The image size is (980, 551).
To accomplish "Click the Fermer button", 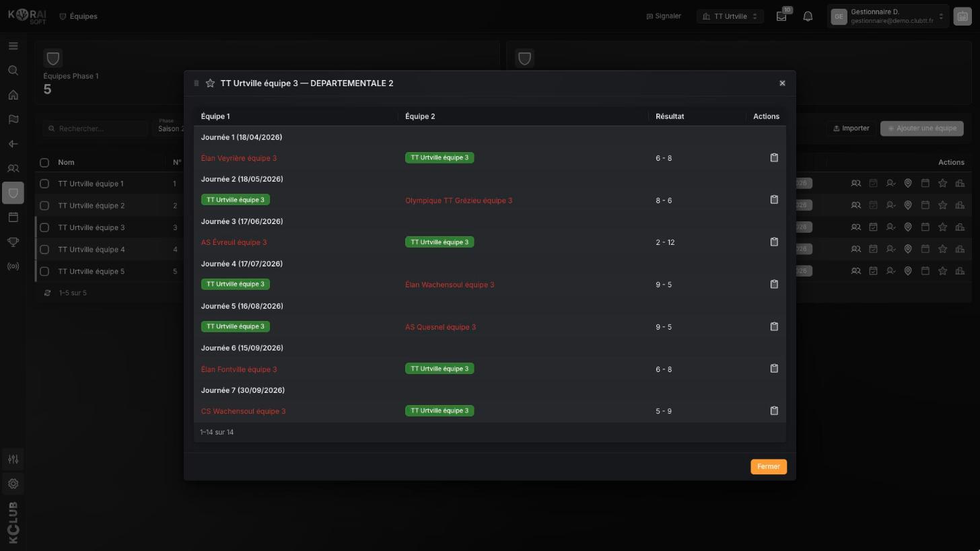I will pos(769,467).
